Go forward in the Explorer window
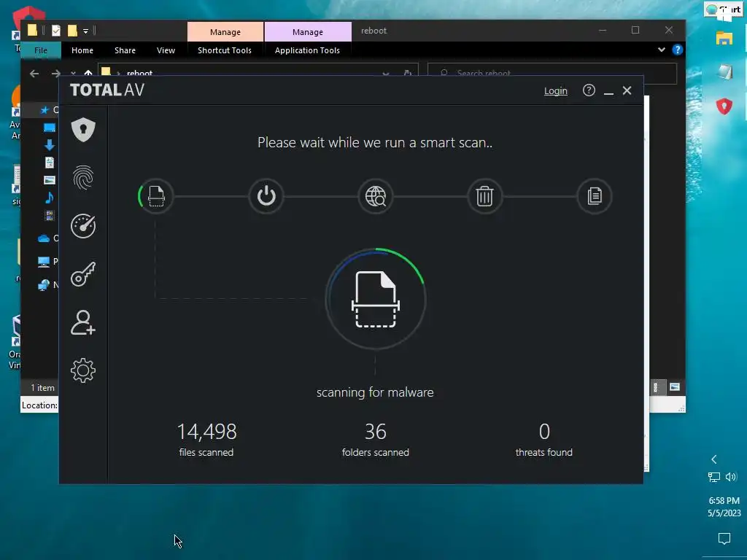747x560 pixels. [x=55, y=74]
